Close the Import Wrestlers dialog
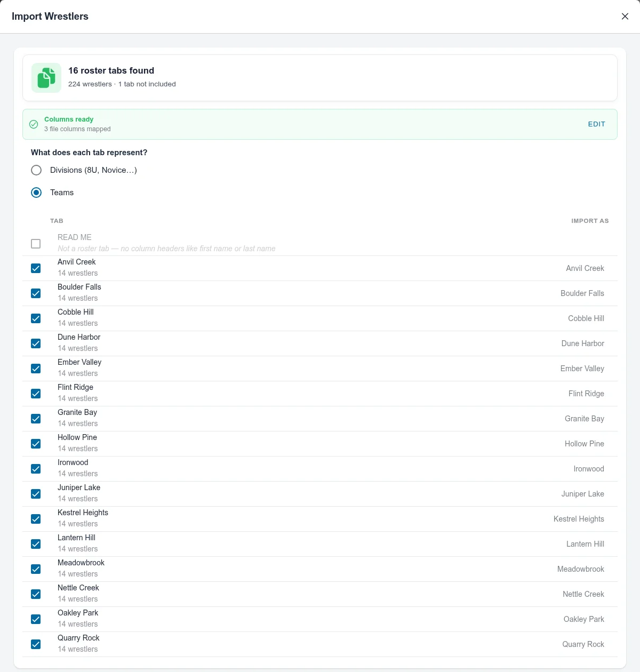640x672 pixels. [625, 17]
